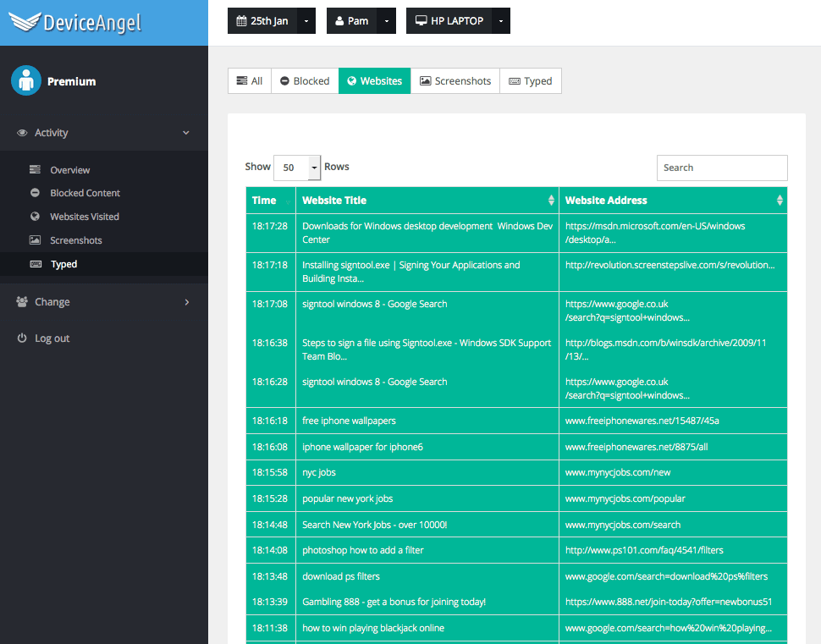Image resolution: width=821 pixels, height=644 pixels.
Task: Click 'how to win playing blackjack online' cell
Action: pyautogui.click(x=427, y=628)
